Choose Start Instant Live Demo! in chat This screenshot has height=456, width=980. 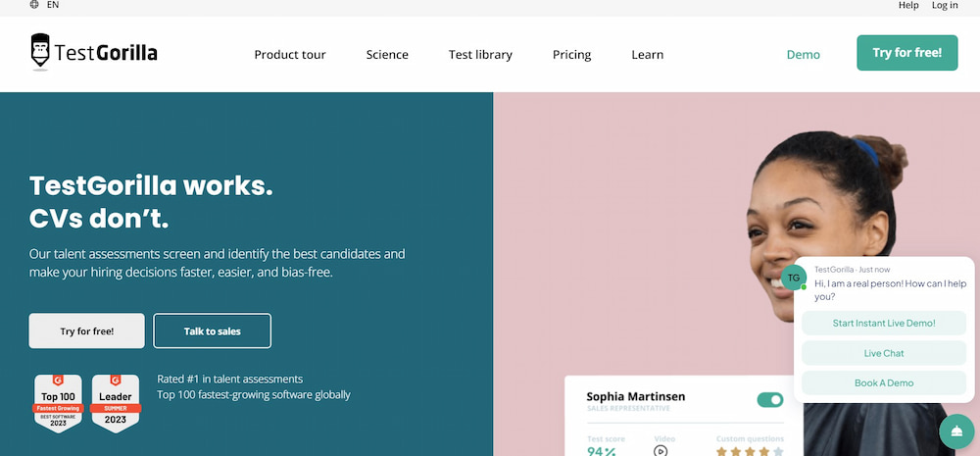click(x=884, y=324)
